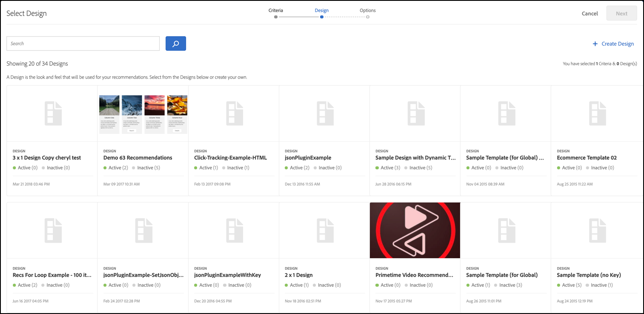Click the Cancel button

590,14
